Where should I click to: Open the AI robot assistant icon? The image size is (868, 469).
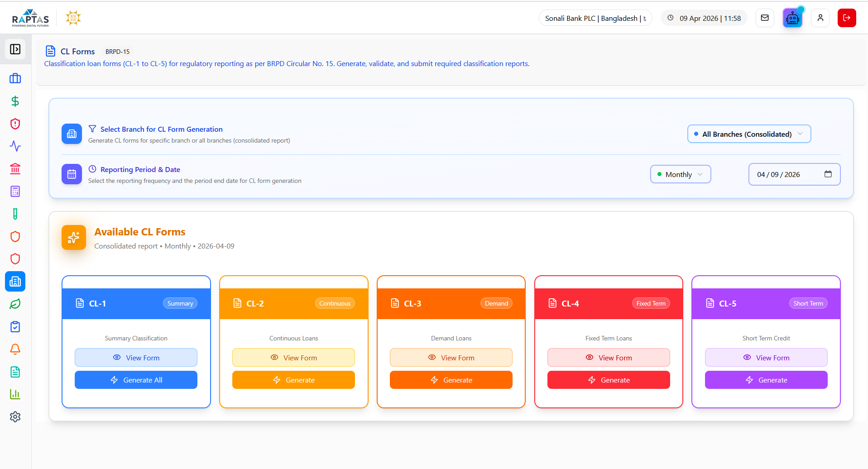click(792, 18)
